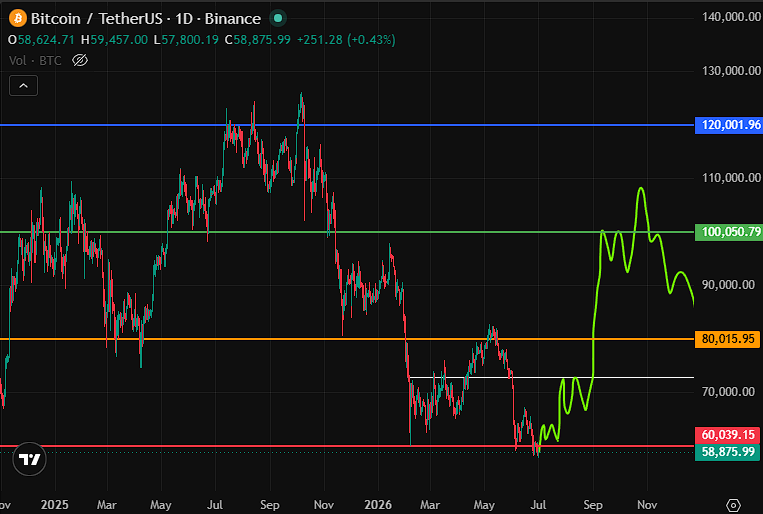Click the TradingView logo button
Screen dimensions: 763x514
29,459
